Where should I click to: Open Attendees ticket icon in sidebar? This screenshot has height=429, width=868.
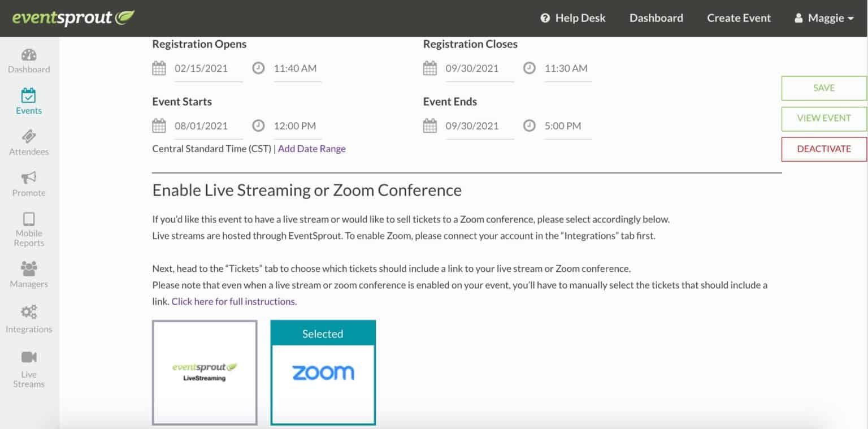click(x=29, y=136)
